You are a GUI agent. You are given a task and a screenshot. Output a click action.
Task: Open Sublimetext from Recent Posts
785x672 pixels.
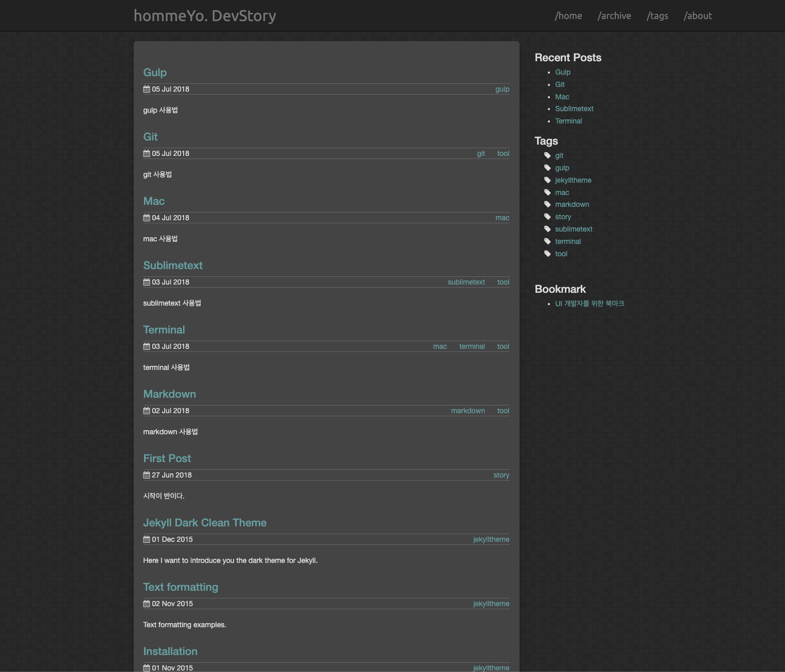[574, 109]
